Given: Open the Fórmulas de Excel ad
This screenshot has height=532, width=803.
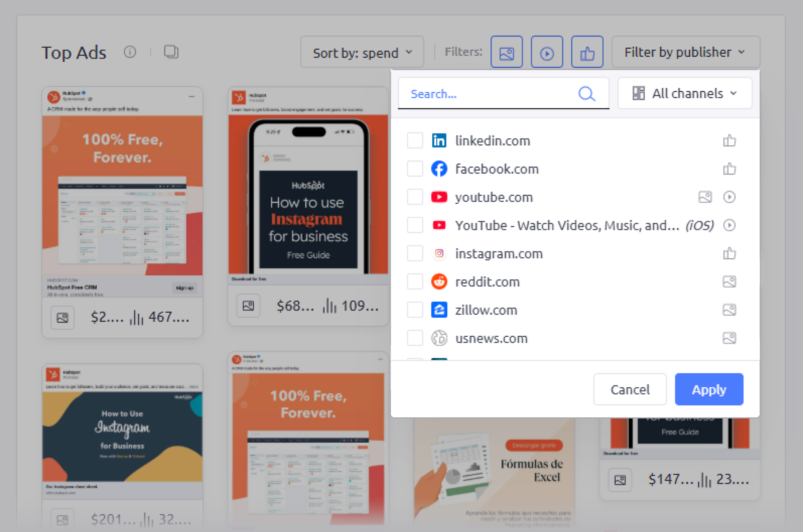Looking at the screenshot, I should [494, 473].
